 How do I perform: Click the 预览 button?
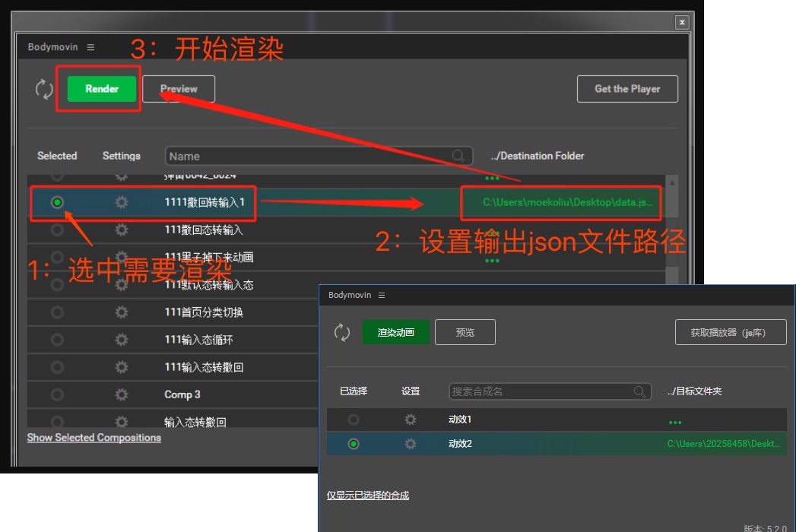click(x=465, y=332)
